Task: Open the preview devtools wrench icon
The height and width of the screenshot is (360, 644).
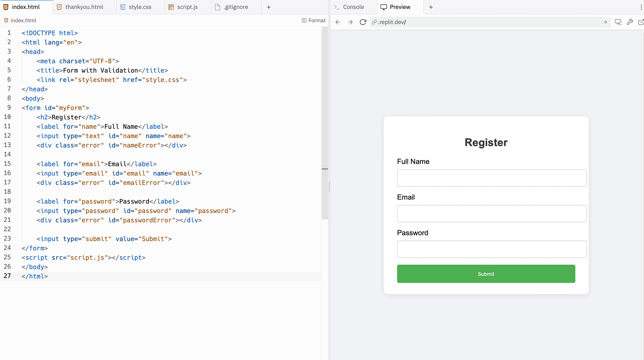Action: point(630,22)
